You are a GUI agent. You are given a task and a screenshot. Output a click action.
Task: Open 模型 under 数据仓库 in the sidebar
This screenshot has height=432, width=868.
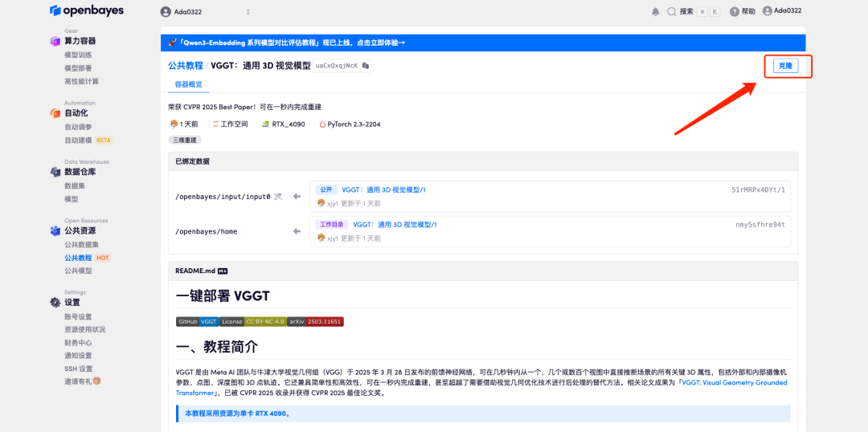click(71, 199)
